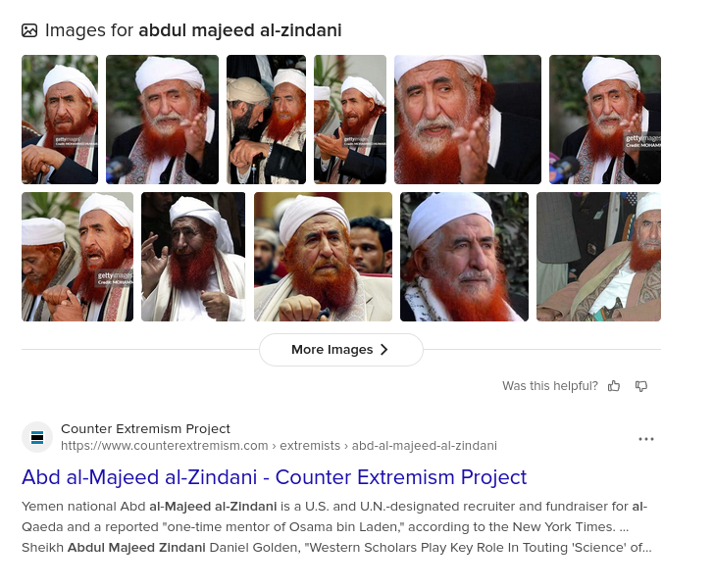
Task: Click the Counter Extremism Project site name
Action: pyautogui.click(x=146, y=428)
